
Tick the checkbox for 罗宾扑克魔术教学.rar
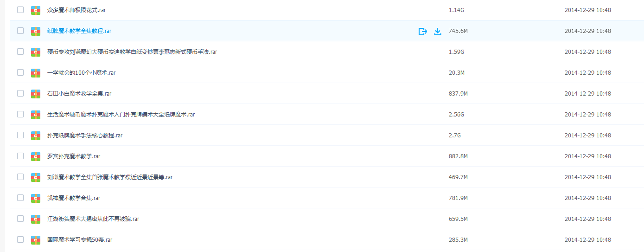20,156
